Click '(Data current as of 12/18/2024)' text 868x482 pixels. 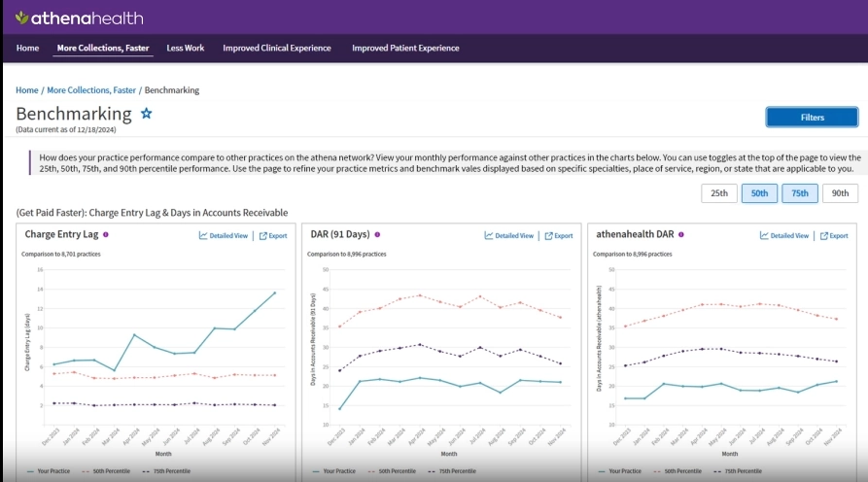pos(66,130)
